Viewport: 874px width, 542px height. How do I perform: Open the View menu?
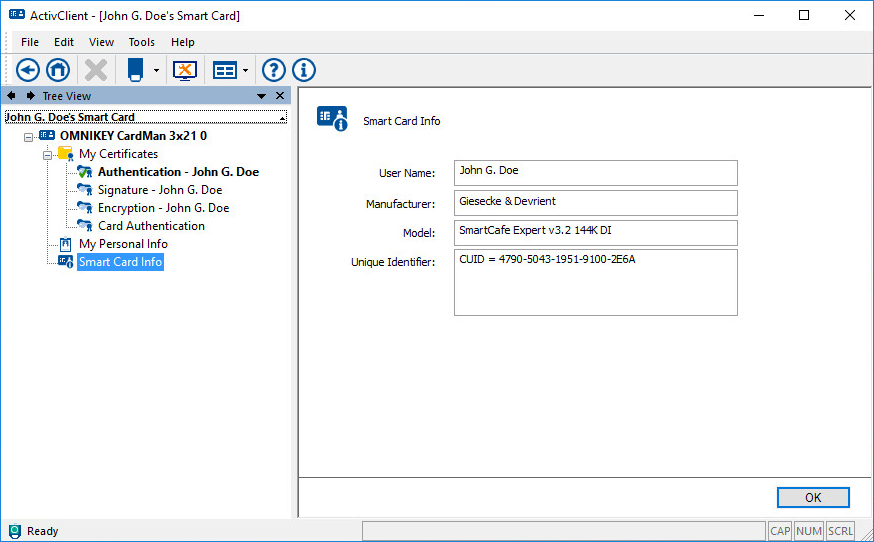101,42
